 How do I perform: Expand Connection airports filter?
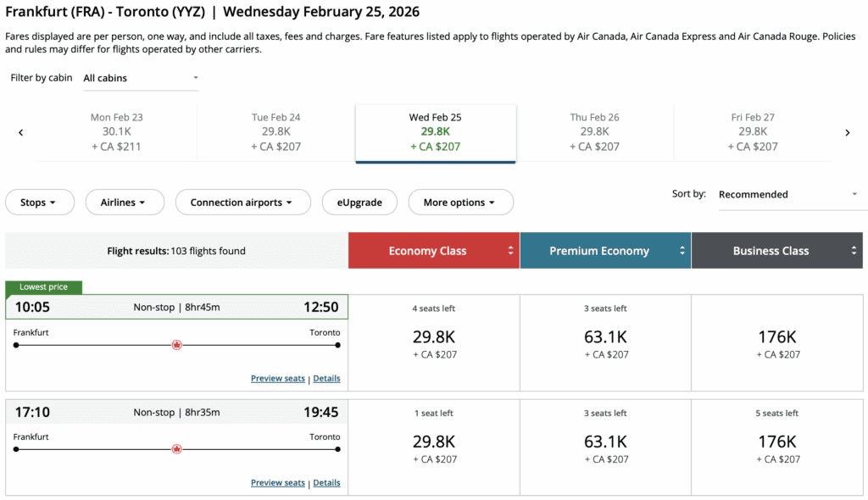pyautogui.click(x=242, y=203)
